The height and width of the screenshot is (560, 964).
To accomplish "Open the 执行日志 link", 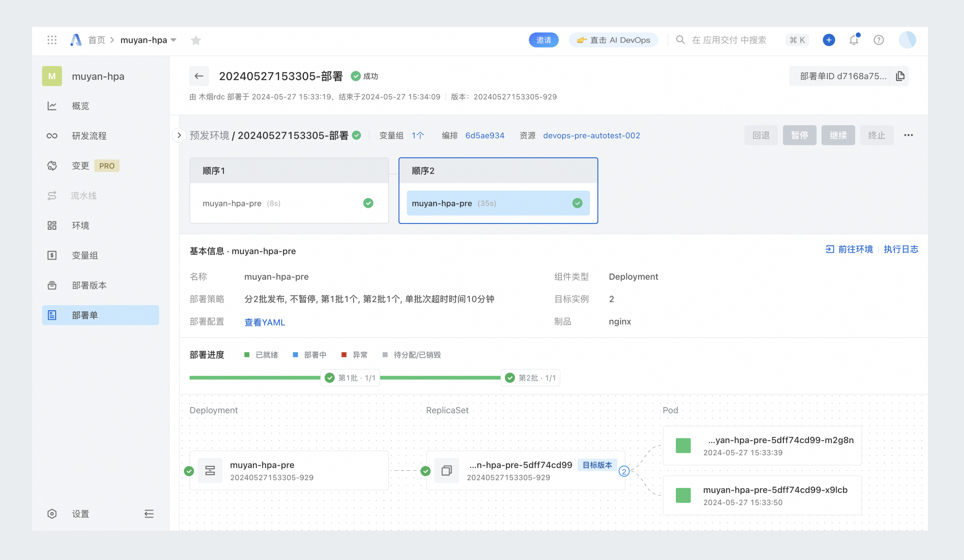I will tap(901, 250).
